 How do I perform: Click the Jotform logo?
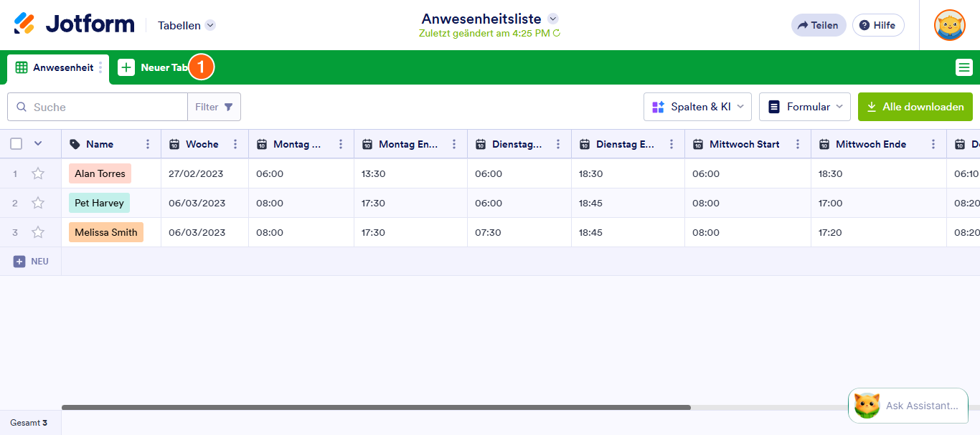tap(74, 24)
